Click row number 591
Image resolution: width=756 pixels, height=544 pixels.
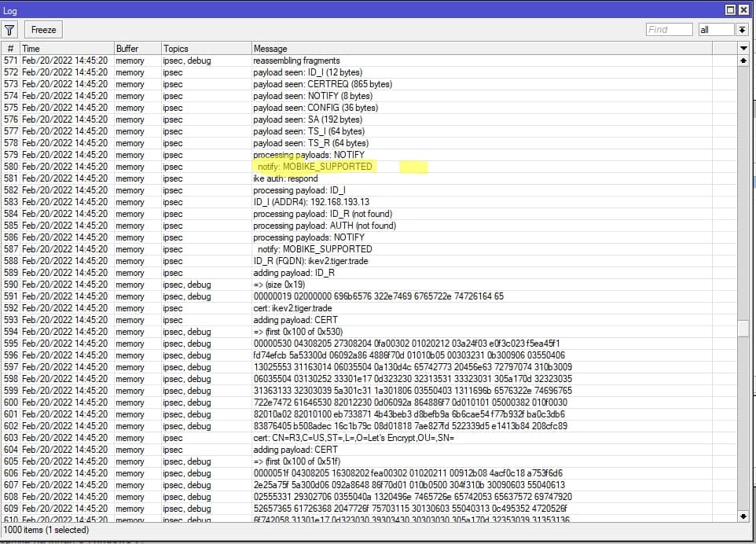click(10, 296)
